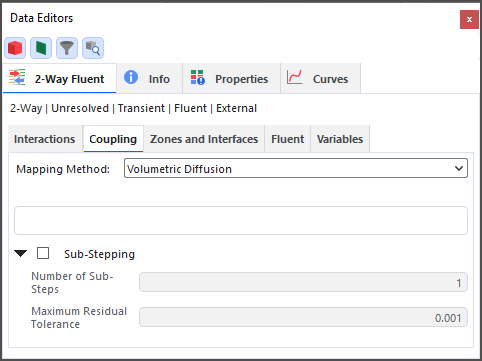Screen dimensions: 482x361
Task: Switch to the Interactions sub-tab
Action: 45,139
